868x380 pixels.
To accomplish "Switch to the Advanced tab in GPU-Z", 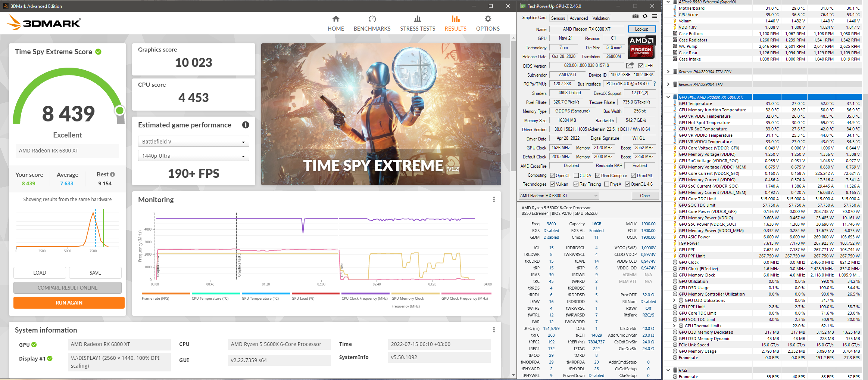I will coord(579,18).
